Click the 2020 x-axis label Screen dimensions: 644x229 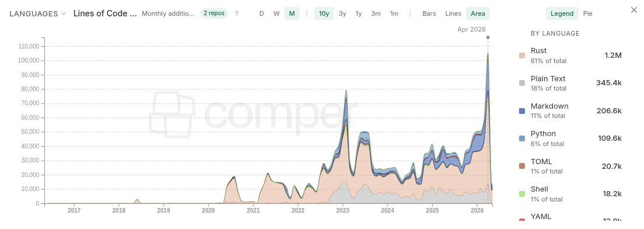click(208, 210)
